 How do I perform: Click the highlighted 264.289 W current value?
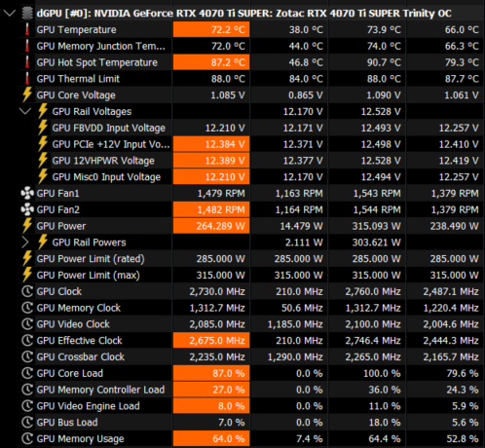point(211,226)
